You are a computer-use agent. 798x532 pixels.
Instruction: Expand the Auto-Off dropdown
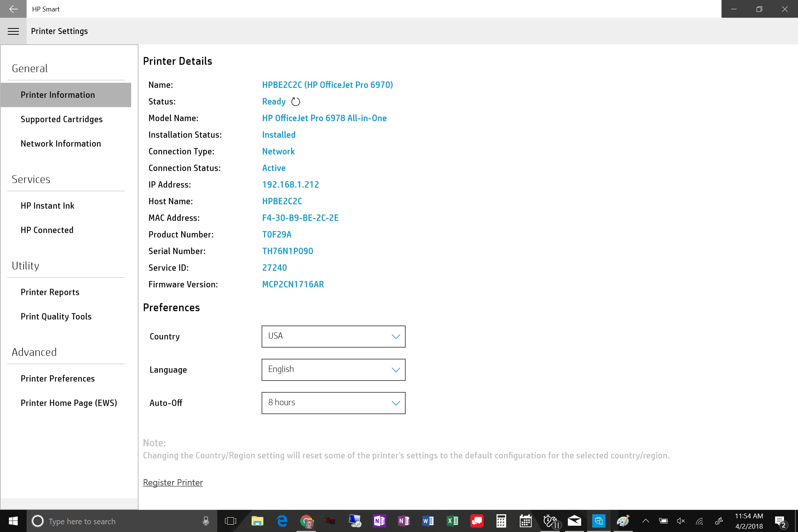(x=333, y=403)
